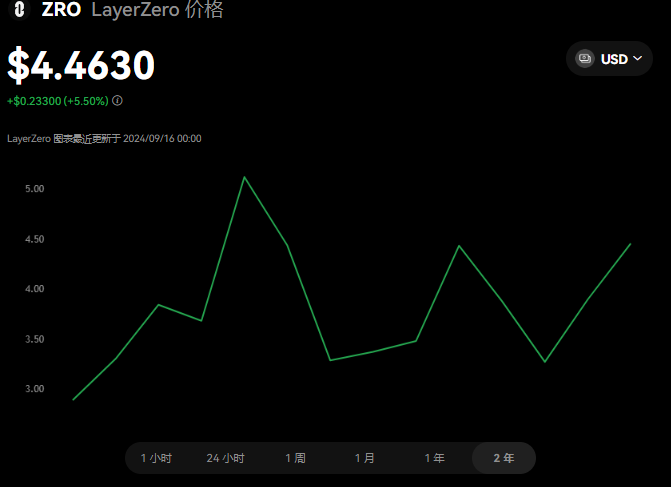Click the ZRO ticker symbol text
Image resolution: width=671 pixels, height=487 pixels.
point(61,11)
